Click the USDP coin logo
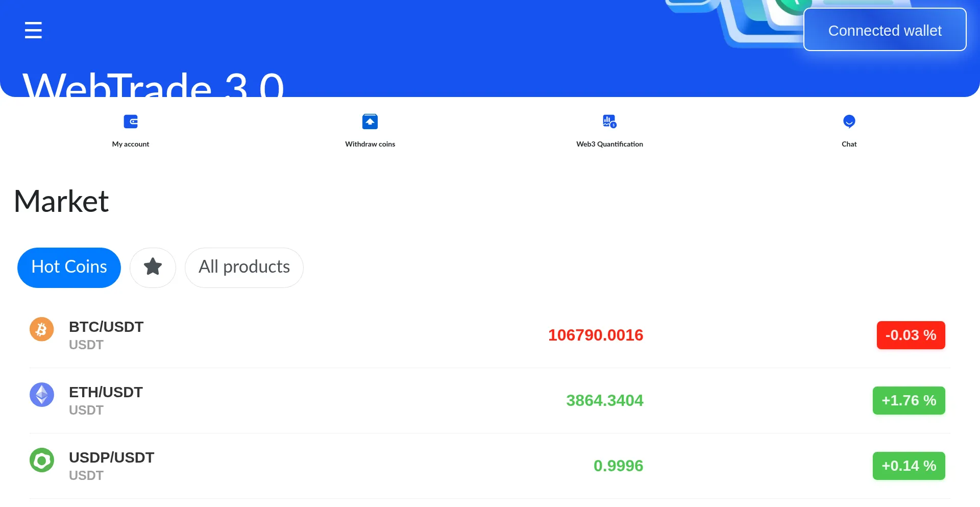This screenshot has width=980, height=507. pos(42,460)
